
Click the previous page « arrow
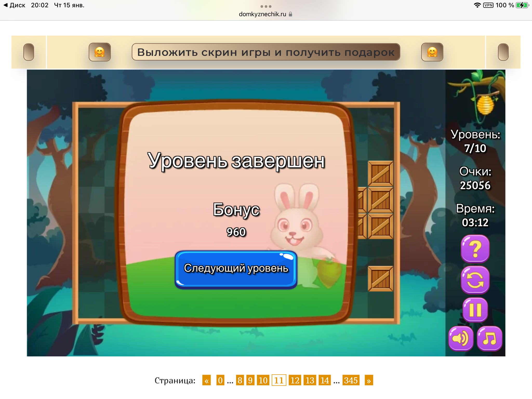[207, 380]
